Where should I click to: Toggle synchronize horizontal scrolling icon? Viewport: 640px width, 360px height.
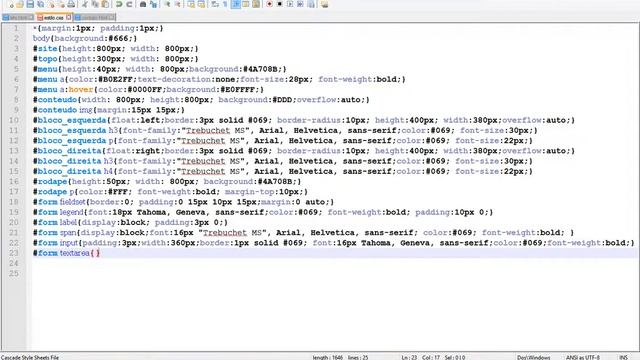[x=201, y=4]
